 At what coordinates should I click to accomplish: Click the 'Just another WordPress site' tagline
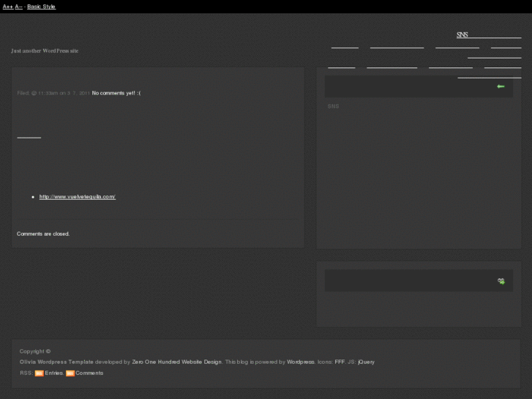click(x=45, y=51)
